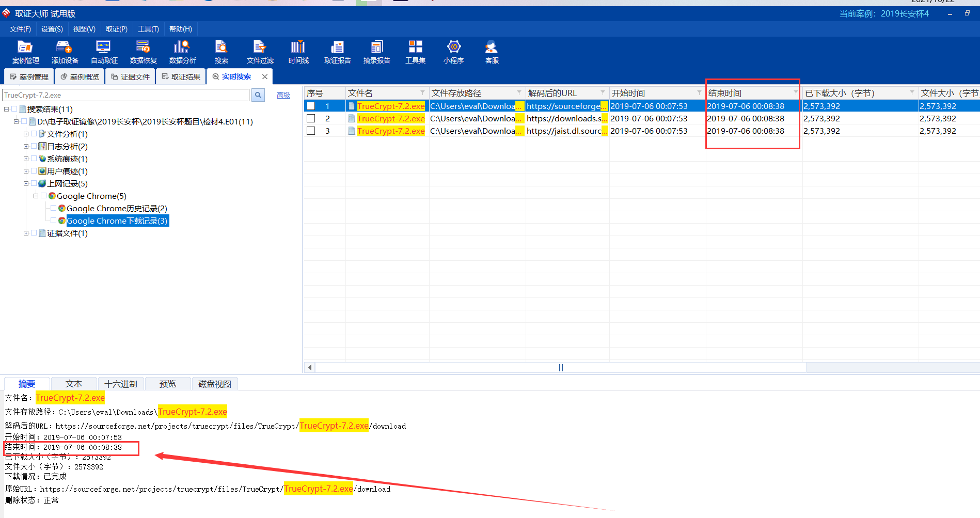
Task: Expand the 系统痕迹(1) node
Action: (26, 159)
